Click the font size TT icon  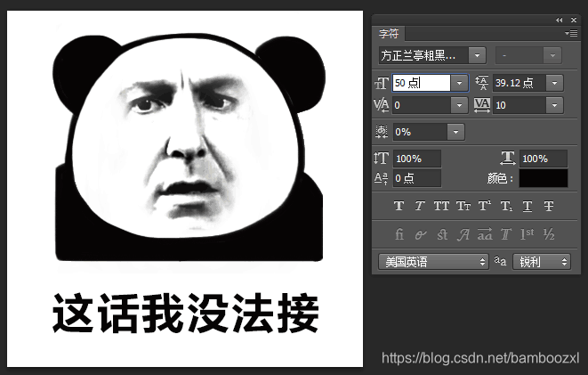pyautogui.click(x=382, y=83)
